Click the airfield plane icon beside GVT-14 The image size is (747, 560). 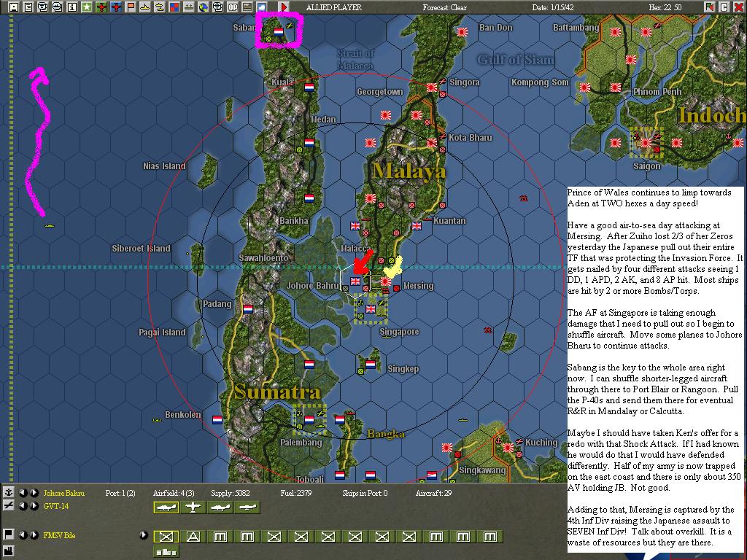coord(9,506)
